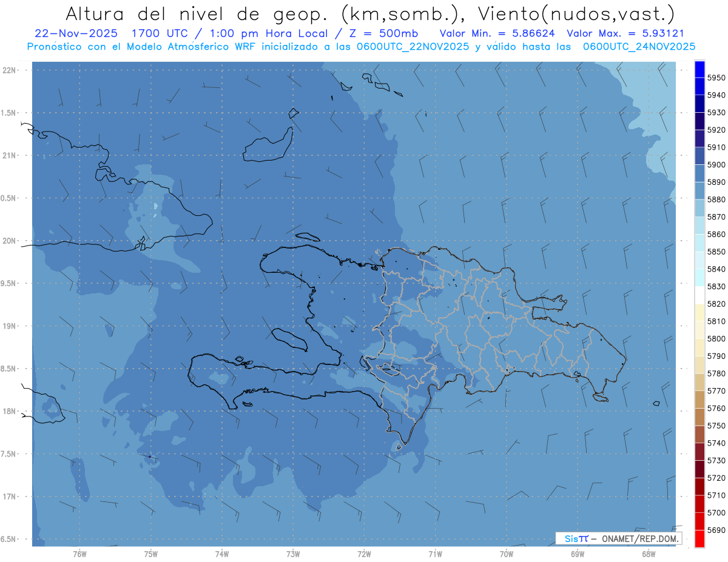Click the 5750 legend value
Viewport: 728px width, 562px height.
tap(716, 426)
